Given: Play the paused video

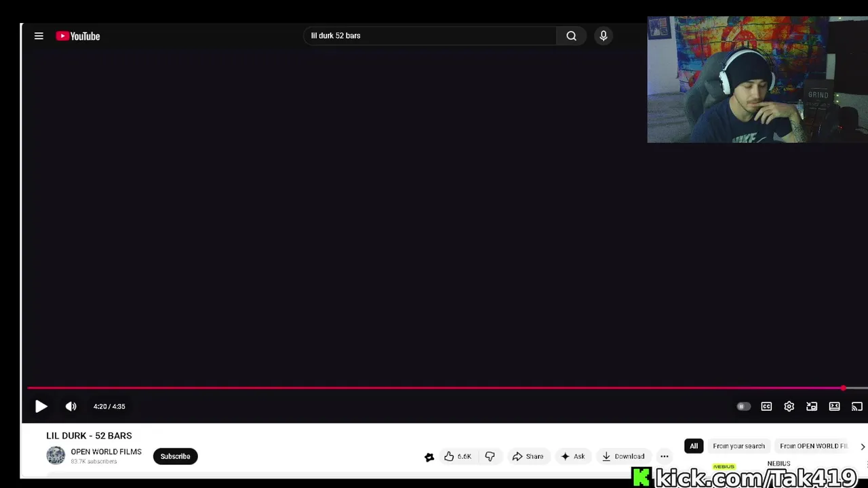Looking at the screenshot, I should (41, 406).
